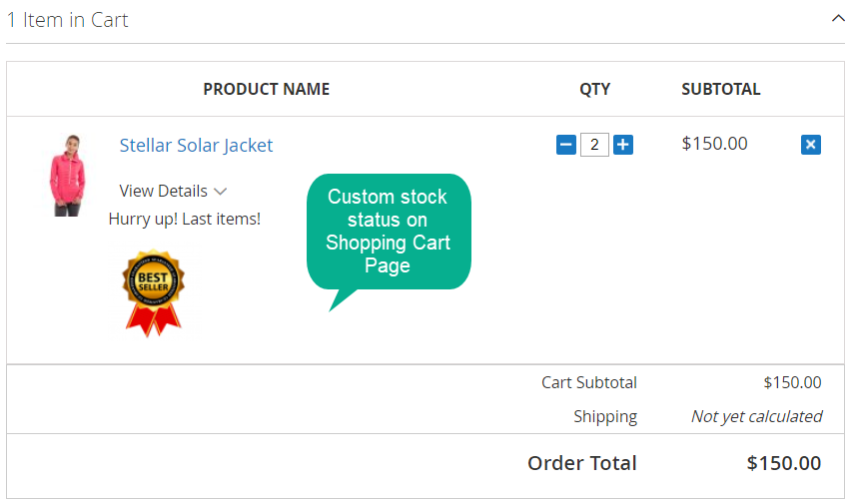
Task: Click the Cart Subtotal label
Action: tap(589, 382)
